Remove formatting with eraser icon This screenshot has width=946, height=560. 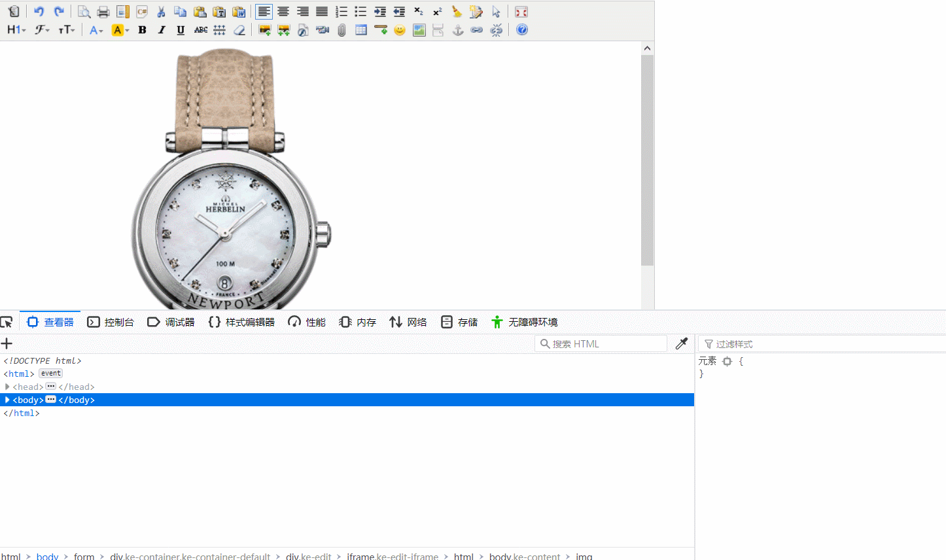tap(239, 30)
